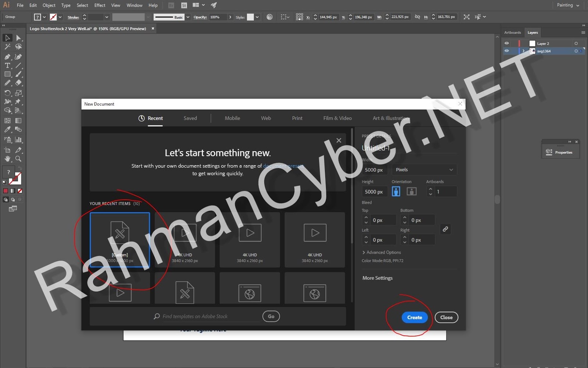The height and width of the screenshot is (368, 588).
Task: Select the Zoom tool
Action: [x=19, y=159]
